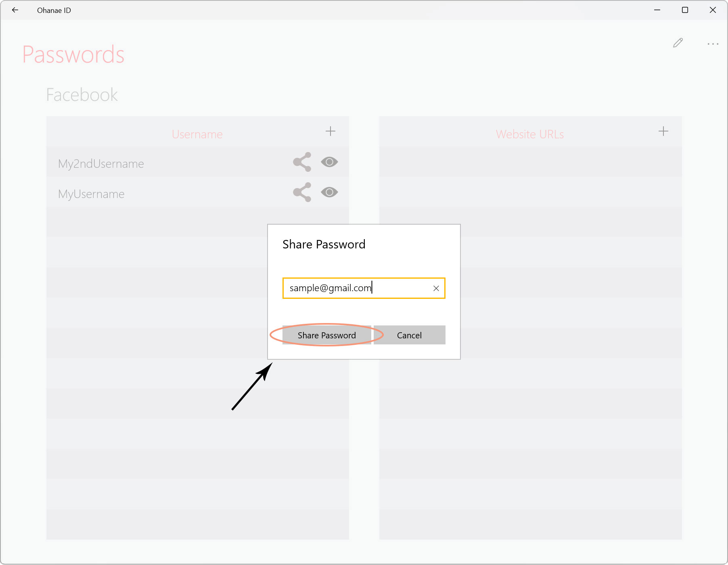The height and width of the screenshot is (565, 728).
Task: Maximize the Ohanae ID window
Action: point(685,10)
